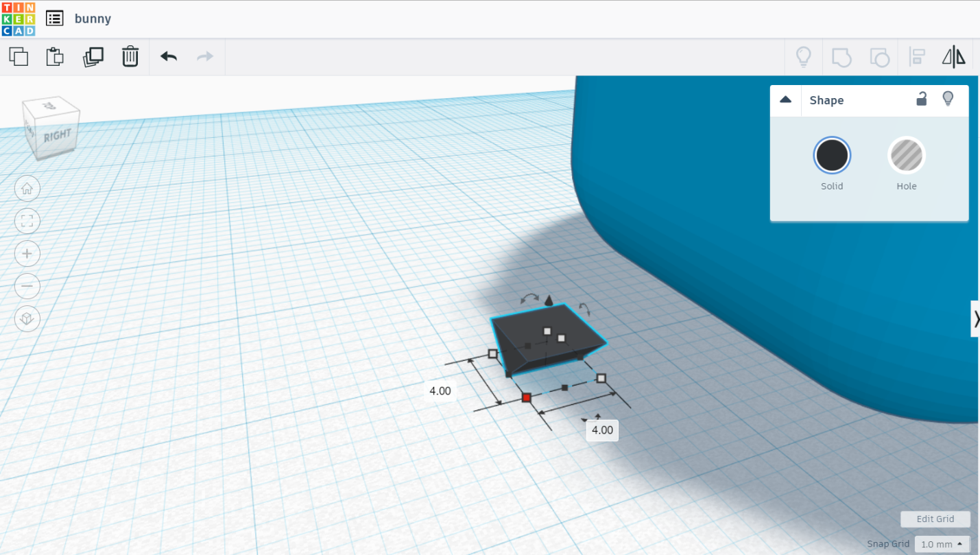Click the black cone height handle above the shape
This screenshot has height=555, width=980.
(549, 300)
